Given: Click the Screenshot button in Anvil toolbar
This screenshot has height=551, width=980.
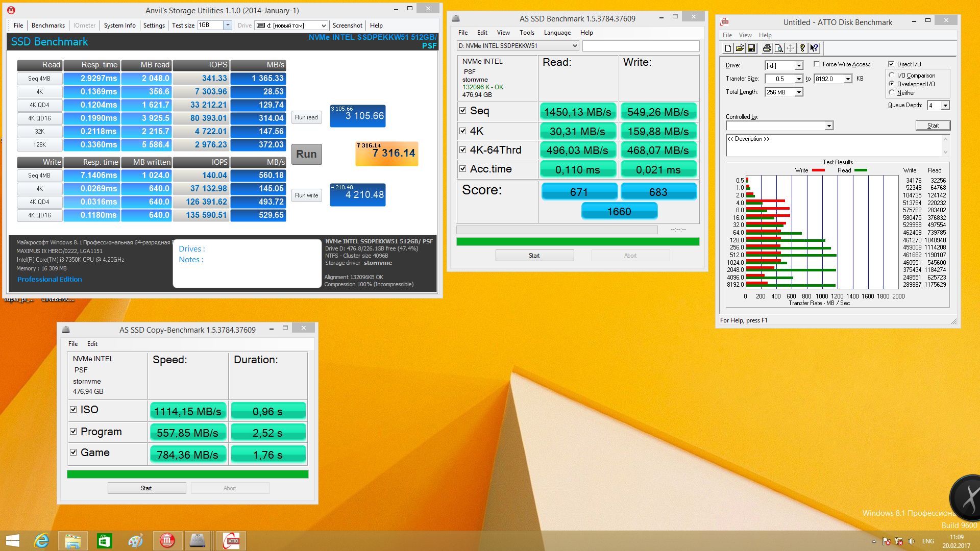Looking at the screenshot, I should (347, 26).
